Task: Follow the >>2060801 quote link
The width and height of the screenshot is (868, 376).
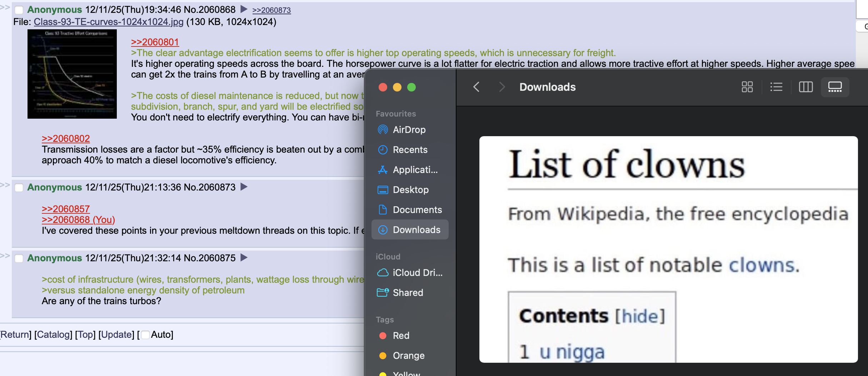Action: pos(155,42)
